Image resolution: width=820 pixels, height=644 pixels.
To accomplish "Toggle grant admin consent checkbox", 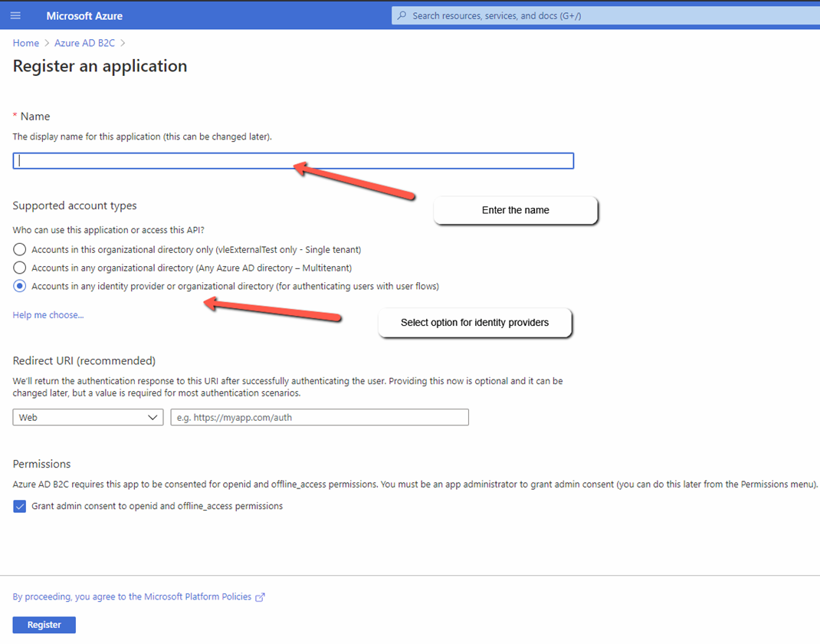I will [20, 506].
